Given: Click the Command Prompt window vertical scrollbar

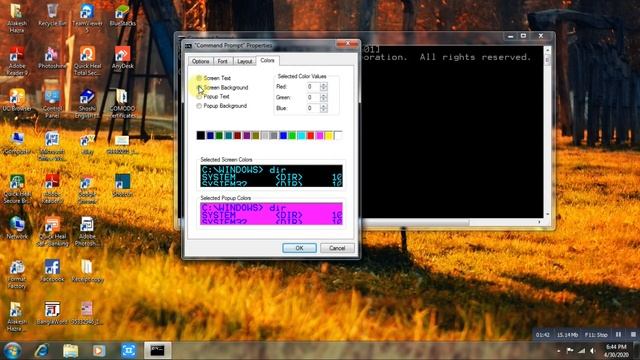Looking at the screenshot, I should point(547,133).
